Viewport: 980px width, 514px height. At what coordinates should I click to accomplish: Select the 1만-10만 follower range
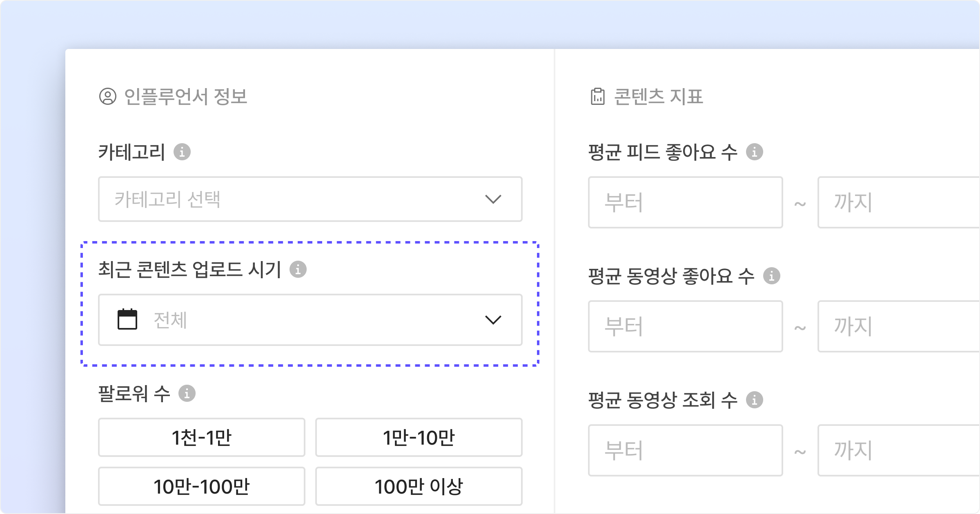tap(419, 437)
